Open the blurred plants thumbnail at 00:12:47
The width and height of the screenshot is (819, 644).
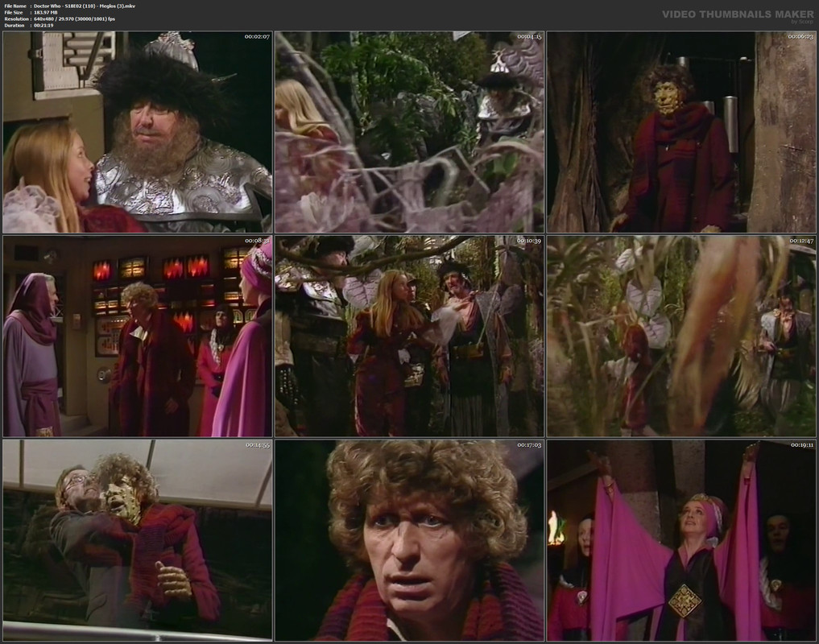click(x=681, y=336)
